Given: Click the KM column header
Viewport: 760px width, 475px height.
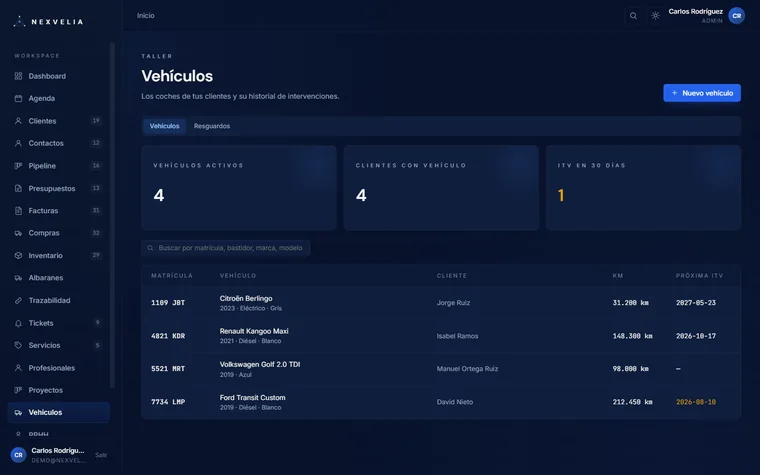Looking at the screenshot, I should pos(618,275).
